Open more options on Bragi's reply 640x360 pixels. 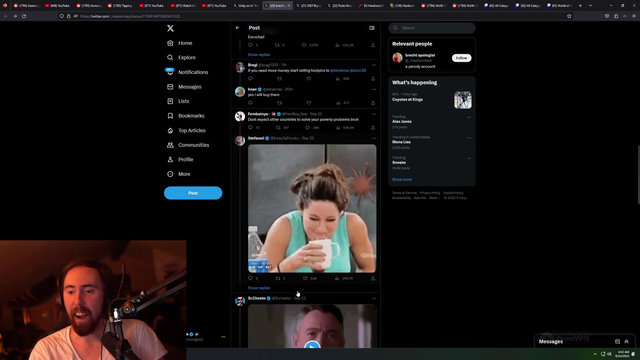[x=373, y=65]
